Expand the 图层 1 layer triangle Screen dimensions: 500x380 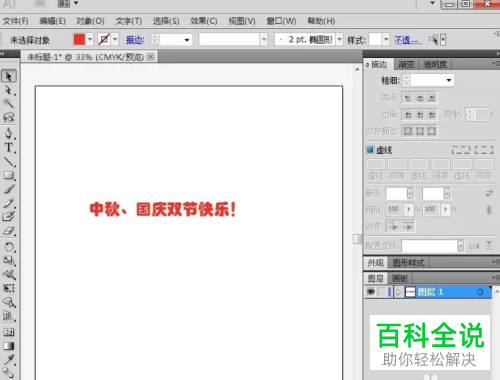click(398, 292)
